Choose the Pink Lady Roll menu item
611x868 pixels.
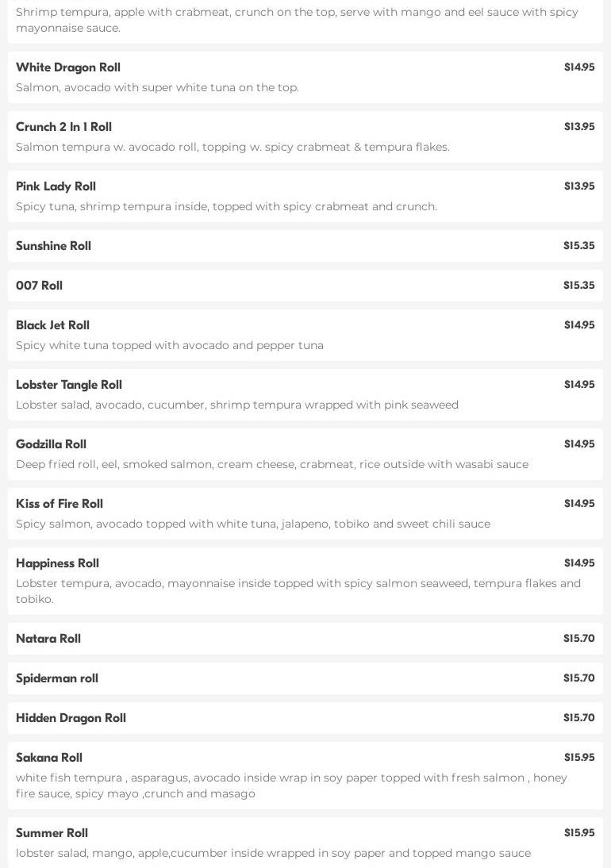[56, 186]
